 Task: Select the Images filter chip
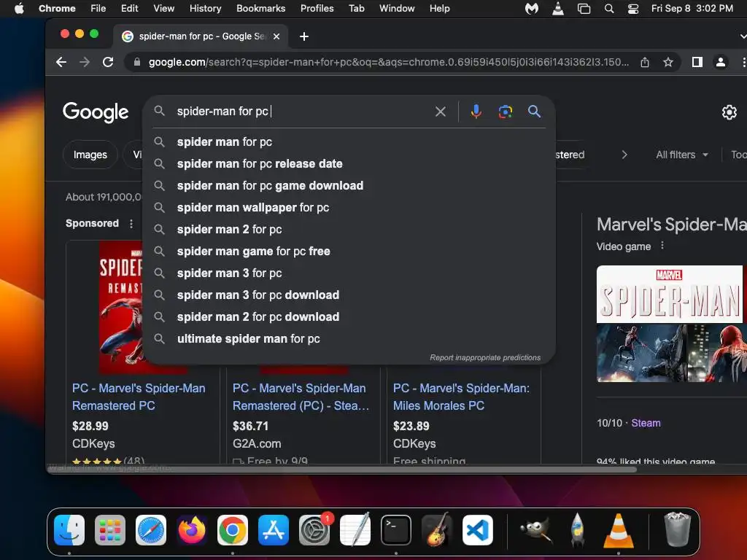point(90,155)
